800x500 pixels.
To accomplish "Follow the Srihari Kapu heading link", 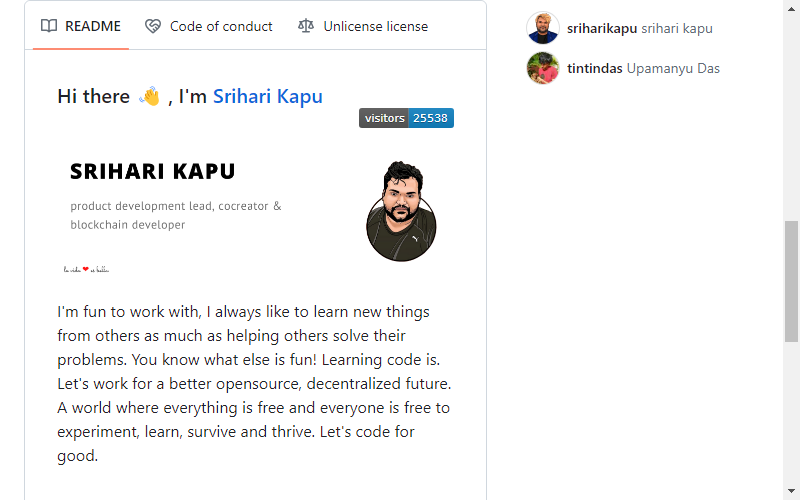I will pos(268,96).
